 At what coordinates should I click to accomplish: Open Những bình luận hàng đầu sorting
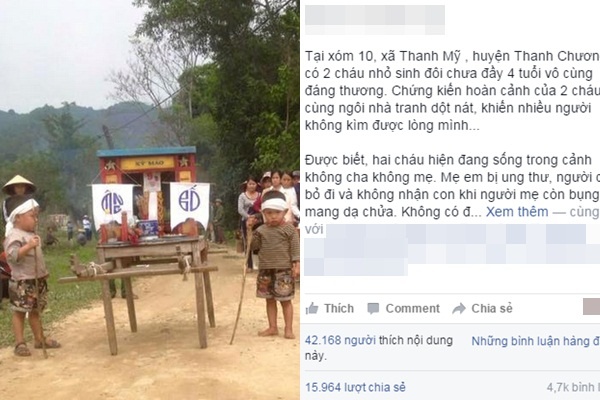[535, 341]
